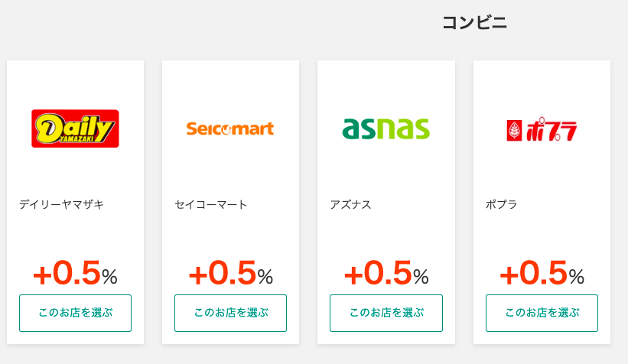Click the コンビニ category heading
Image resolution: width=628 pixels, height=364 pixels.
pyautogui.click(x=474, y=23)
